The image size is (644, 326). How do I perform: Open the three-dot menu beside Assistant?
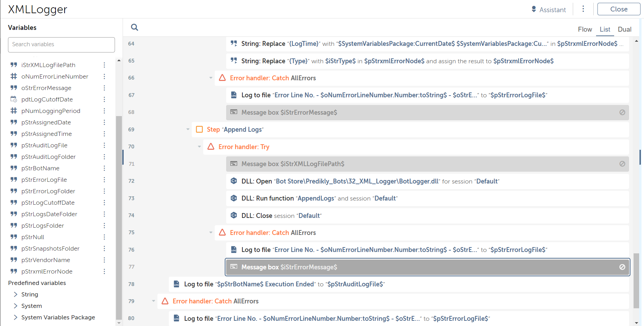(583, 9)
